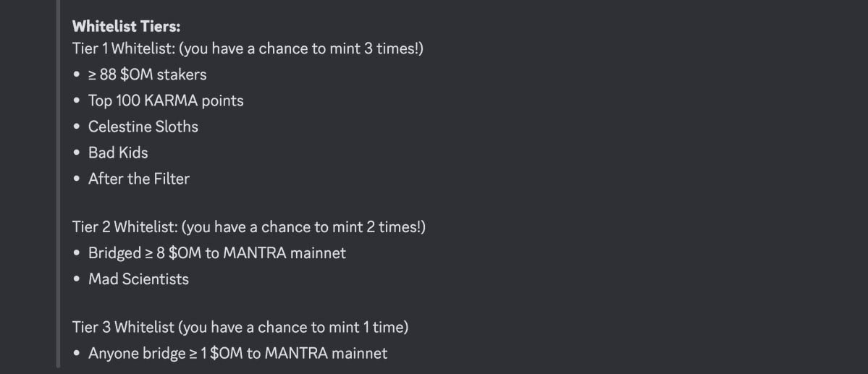Click "Anyone bridge ≥ 1 $OM" line

pyautogui.click(x=237, y=353)
